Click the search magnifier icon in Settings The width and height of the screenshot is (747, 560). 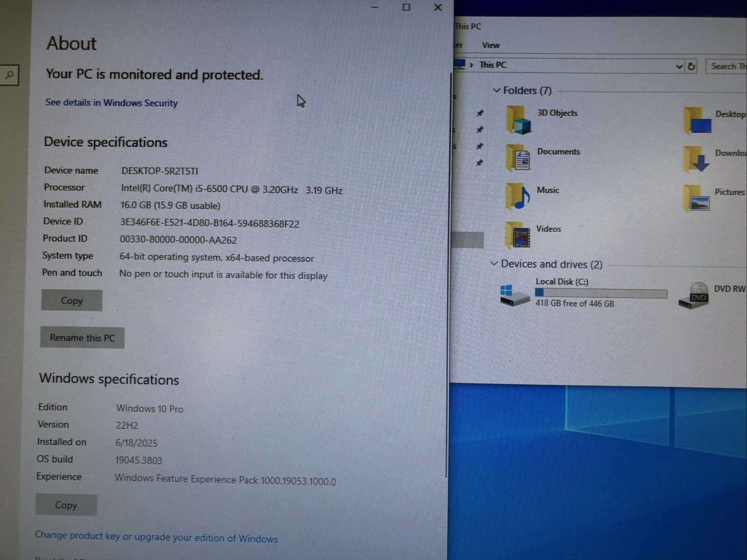coord(9,75)
